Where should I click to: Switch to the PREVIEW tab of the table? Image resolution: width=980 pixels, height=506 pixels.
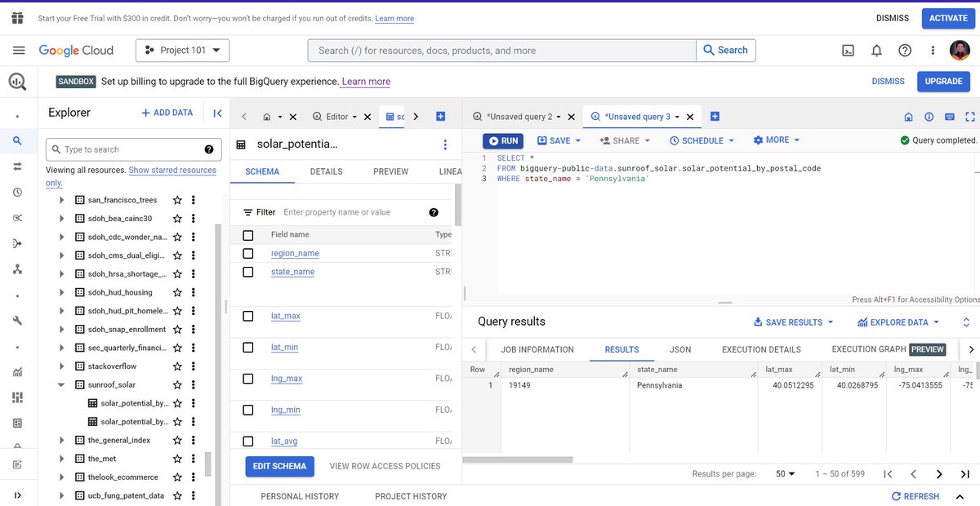[x=390, y=171]
